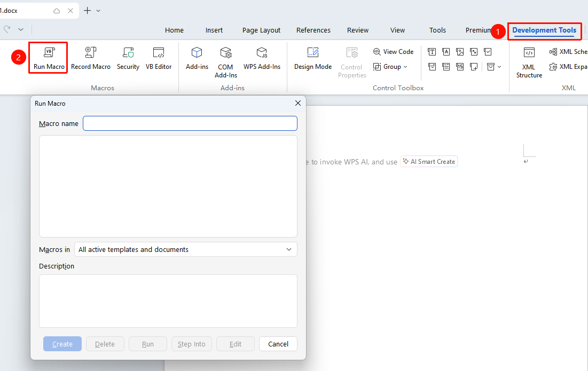Click the Run Macro ribbon icon
Viewport: 588px width, 371px height.
pyautogui.click(x=49, y=58)
